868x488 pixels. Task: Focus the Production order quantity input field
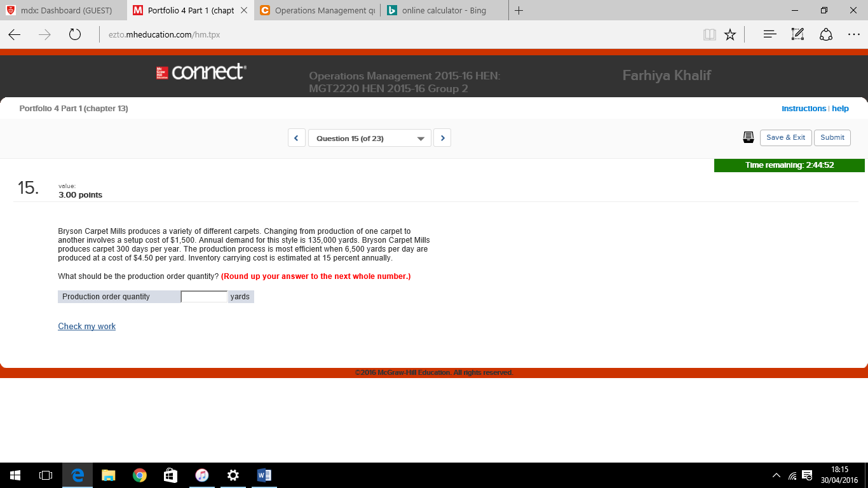(204, 297)
